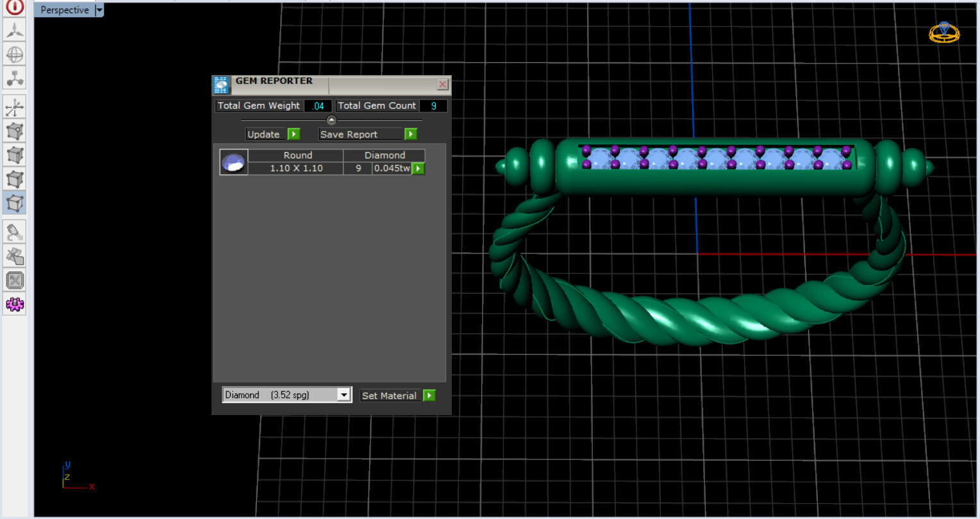980x519 pixels.
Task: Click green arrow next to 0.045tw
Action: click(418, 168)
